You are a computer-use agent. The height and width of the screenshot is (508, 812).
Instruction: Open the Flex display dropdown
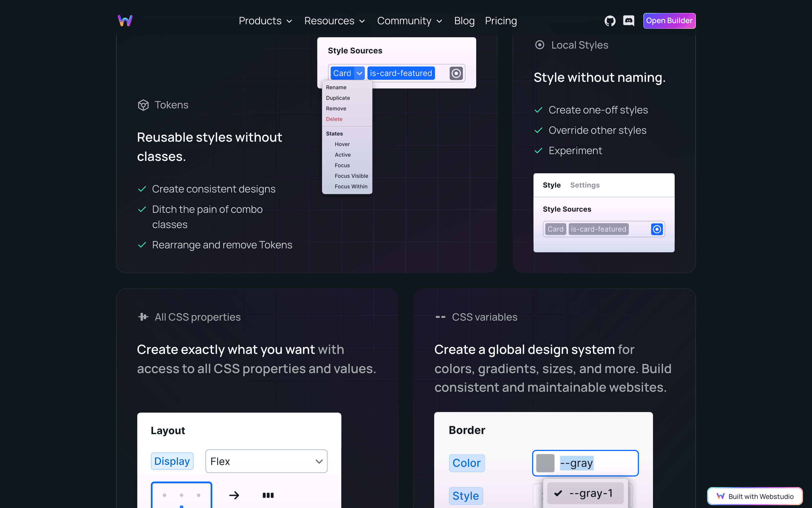(x=266, y=461)
